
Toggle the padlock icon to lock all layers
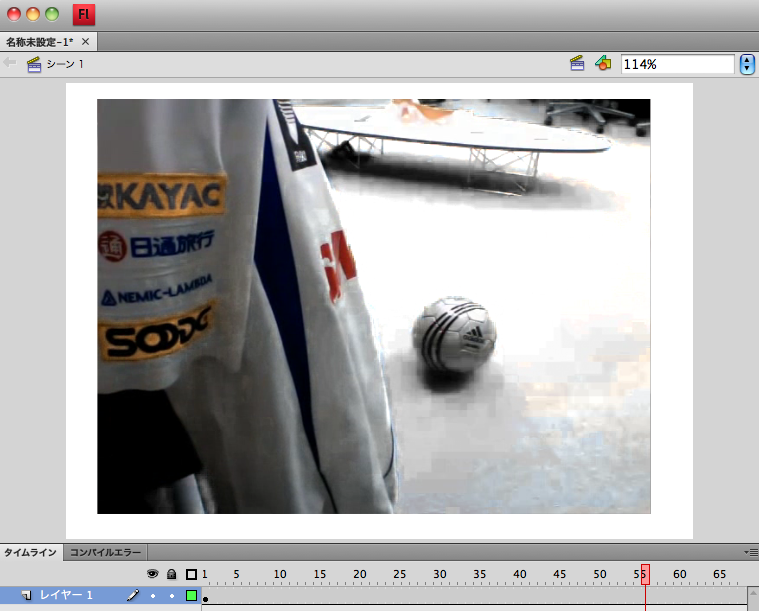click(171, 574)
